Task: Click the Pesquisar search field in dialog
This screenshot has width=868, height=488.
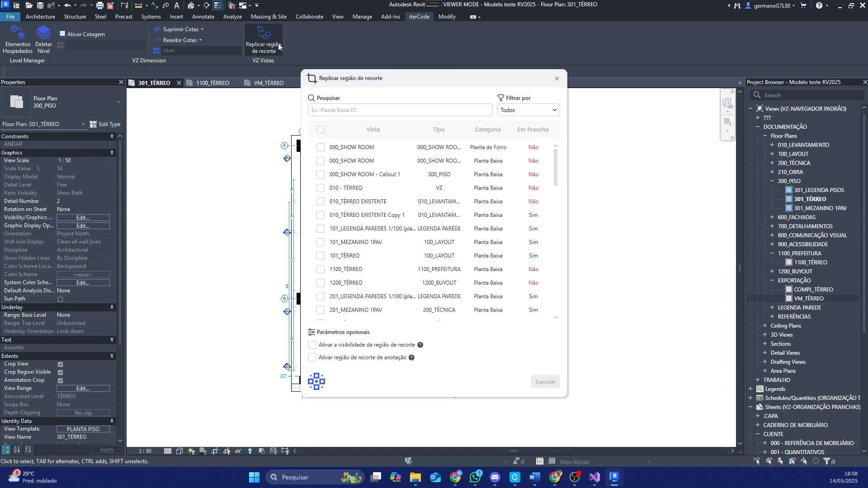Action: coord(400,110)
